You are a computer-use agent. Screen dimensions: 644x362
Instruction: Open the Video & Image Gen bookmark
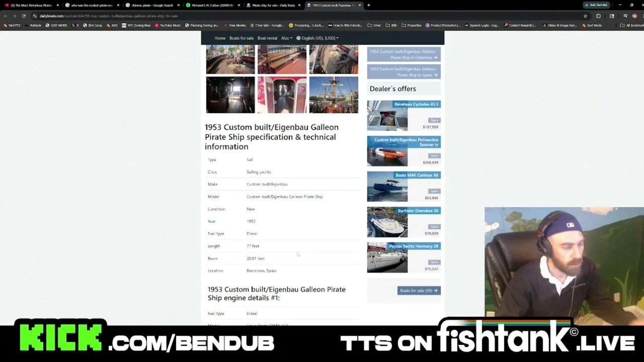point(559,25)
